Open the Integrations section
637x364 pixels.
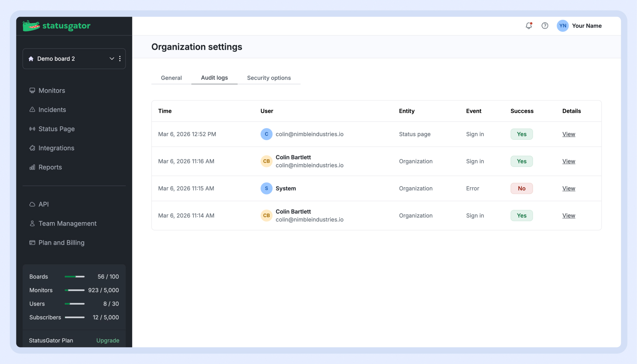56,148
